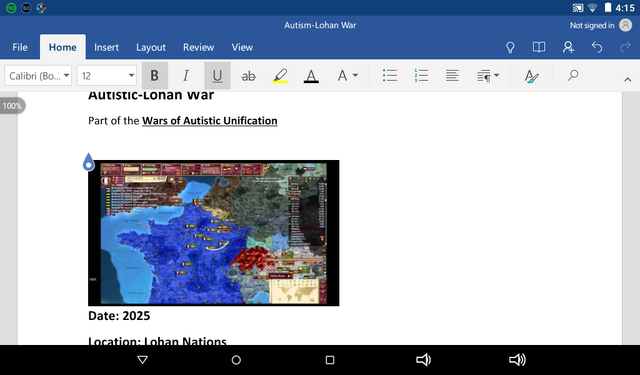
Task: Switch to the Insert tab
Action: pos(107,47)
